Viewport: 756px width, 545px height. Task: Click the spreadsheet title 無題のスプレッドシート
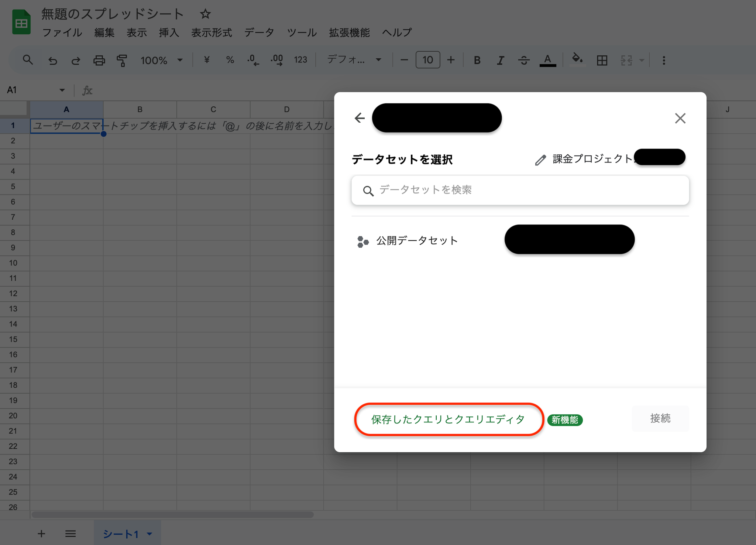(x=113, y=14)
